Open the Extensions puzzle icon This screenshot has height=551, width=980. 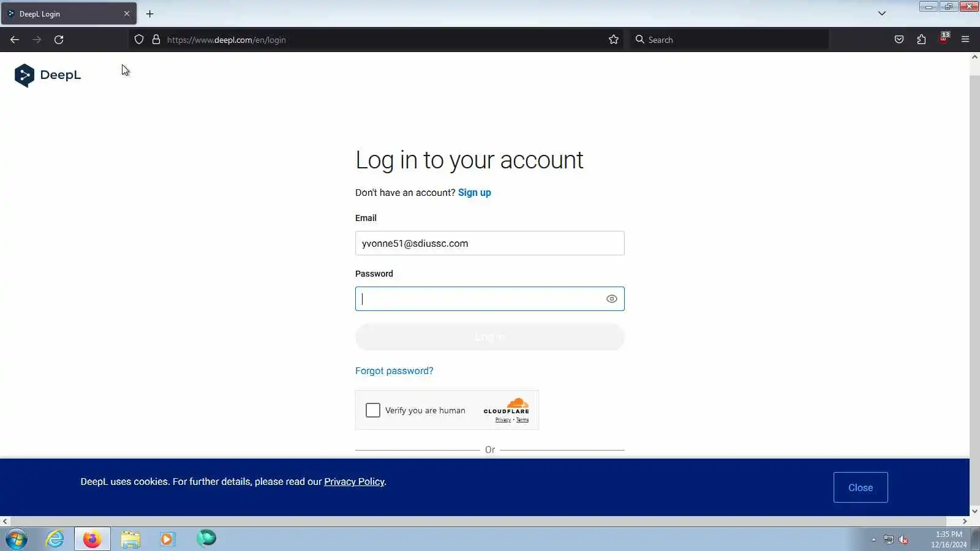921,40
